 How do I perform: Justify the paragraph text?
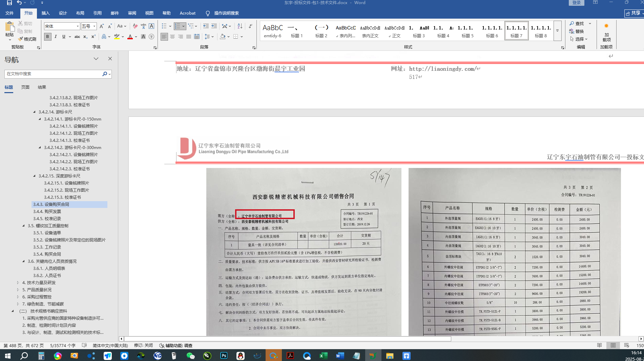[189, 37]
